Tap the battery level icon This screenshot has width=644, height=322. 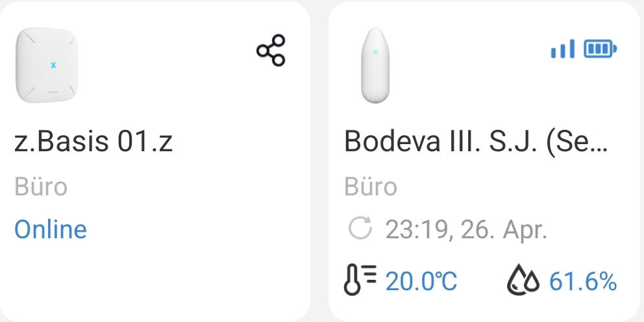click(x=601, y=48)
